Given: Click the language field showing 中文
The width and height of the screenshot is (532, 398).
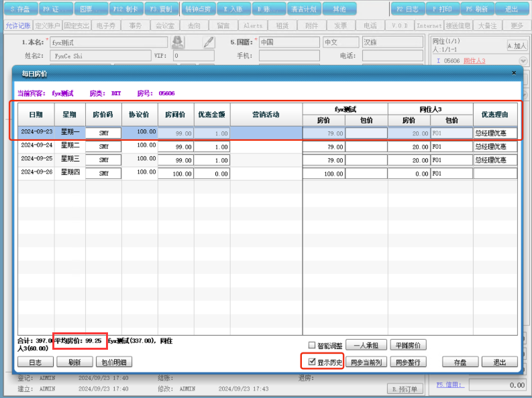Looking at the screenshot, I should (341, 42).
